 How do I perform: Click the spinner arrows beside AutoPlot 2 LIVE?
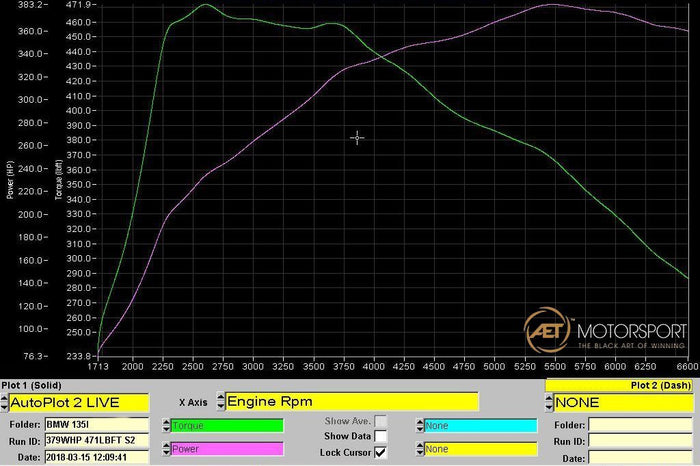pyautogui.click(x=5, y=402)
